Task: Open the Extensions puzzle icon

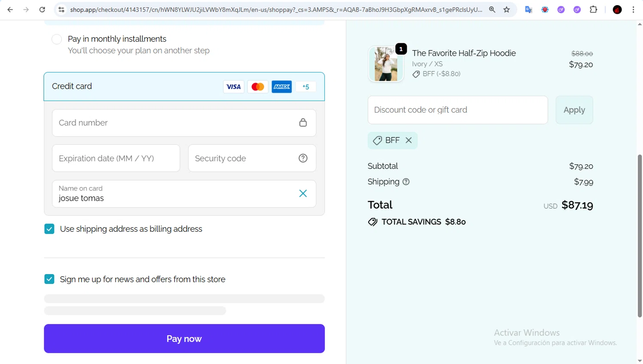Action: (594, 9)
